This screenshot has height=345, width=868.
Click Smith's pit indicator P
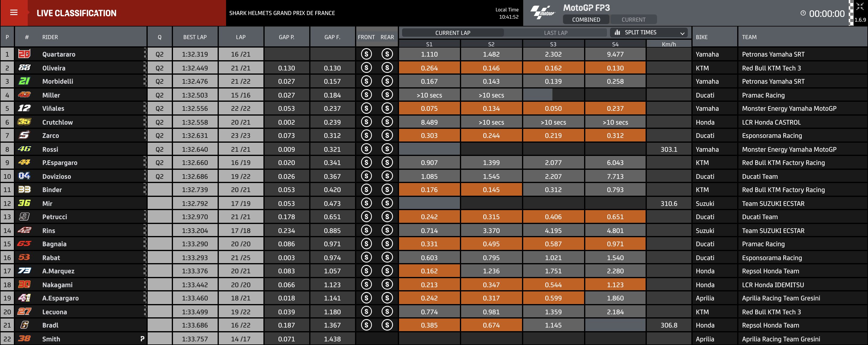[x=142, y=339]
